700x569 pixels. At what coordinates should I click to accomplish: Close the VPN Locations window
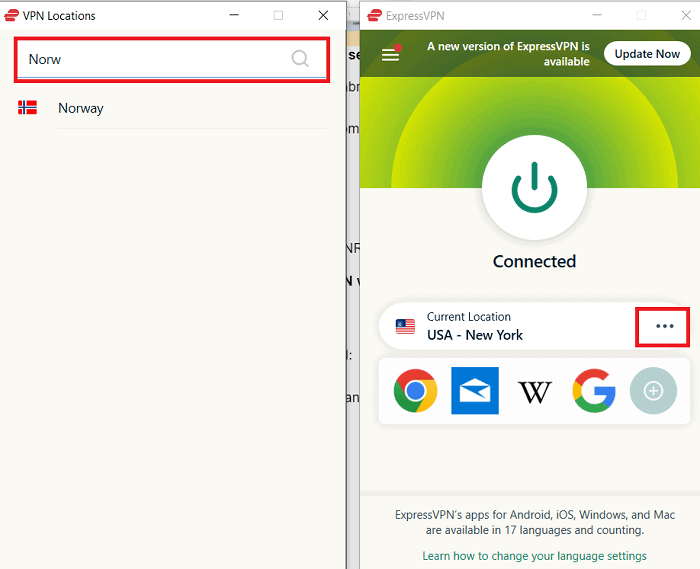(x=323, y=15)
